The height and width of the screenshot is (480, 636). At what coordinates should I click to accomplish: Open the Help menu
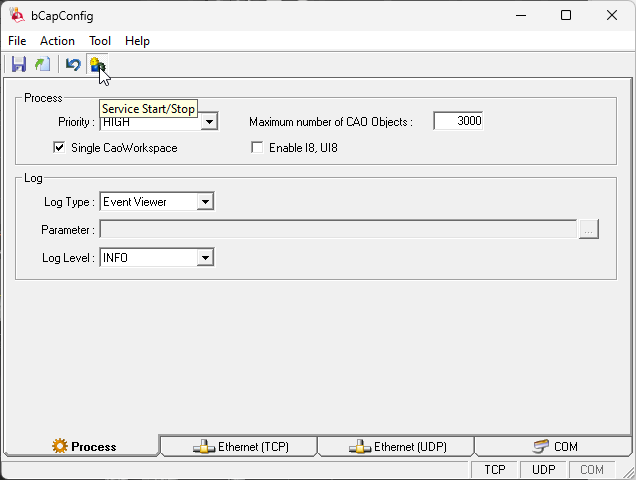(x=137, y=41)
